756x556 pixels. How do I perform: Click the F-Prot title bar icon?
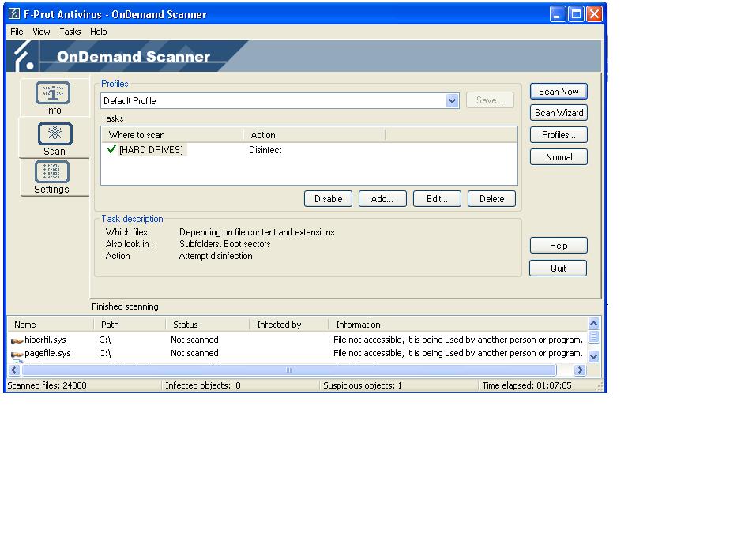[14, 14]
